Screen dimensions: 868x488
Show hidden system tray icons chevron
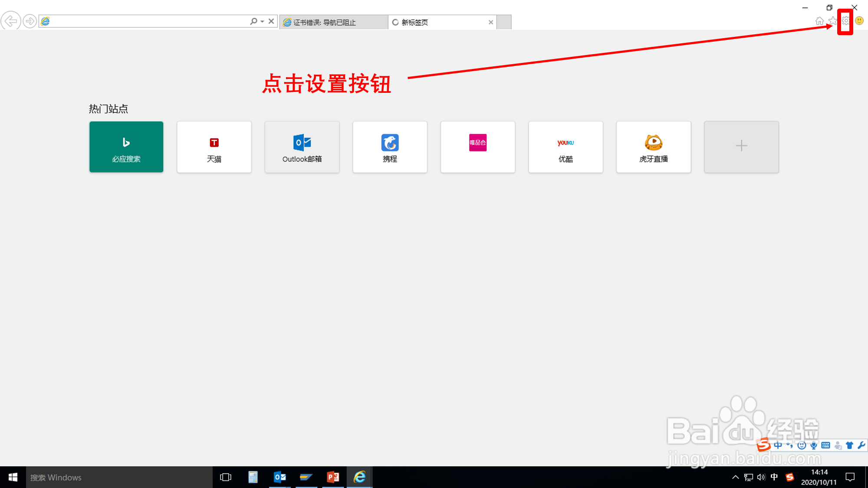pos(735,477)
